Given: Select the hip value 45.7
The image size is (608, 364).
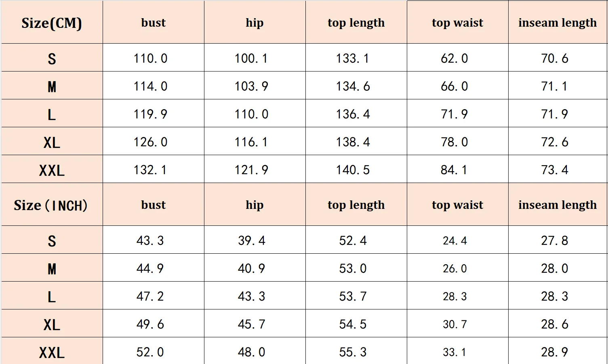Looking at the screenshot, I should coord(251,324).
